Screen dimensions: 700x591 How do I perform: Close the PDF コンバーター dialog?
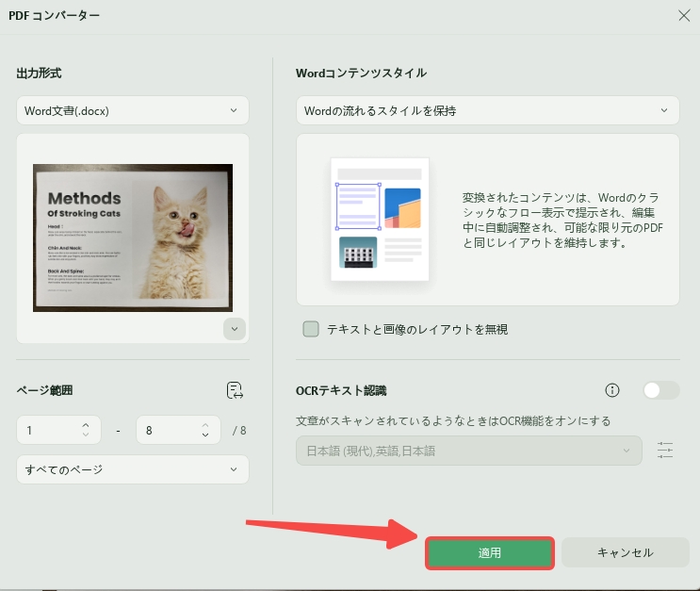(x=684, y=16)
